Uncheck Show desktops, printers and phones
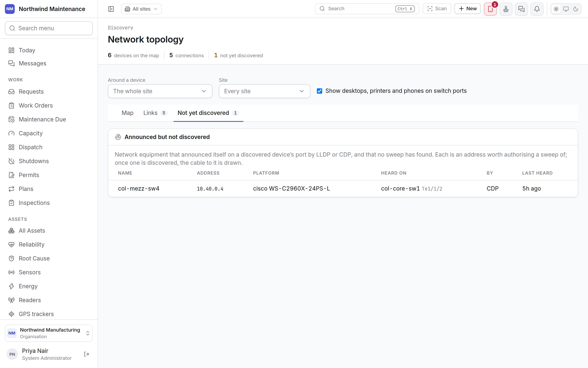This screenshot has width=588, height=368. click(x=320, y=91)
